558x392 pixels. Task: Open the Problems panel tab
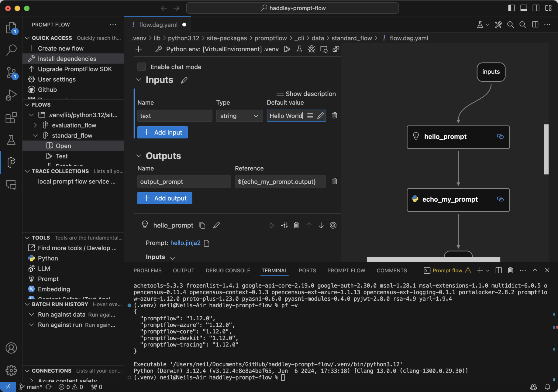tap(147, 271)
